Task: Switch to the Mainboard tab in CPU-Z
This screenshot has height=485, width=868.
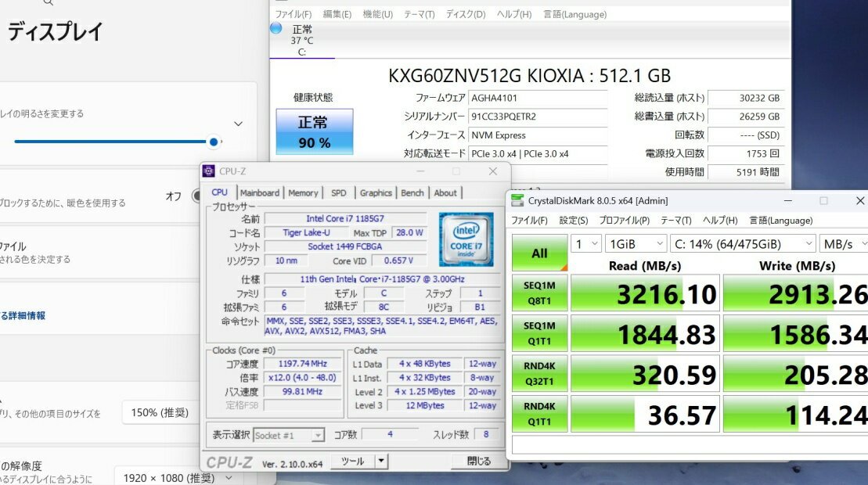Action: pyautogui.click(x=259, y=192)
